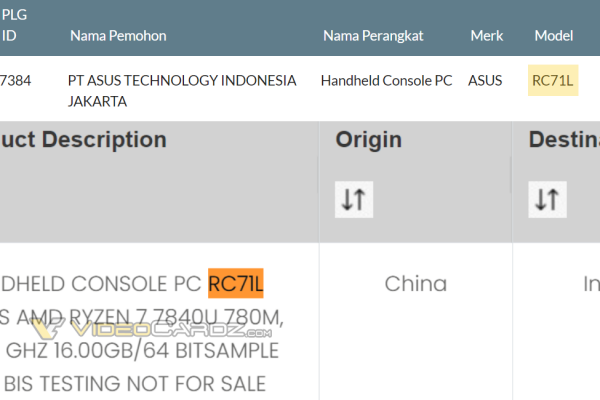The width and height of the screenshot is (600, 400).
Task: Click the orange highlighted RC71L text
Action: [x=236, y=283]
